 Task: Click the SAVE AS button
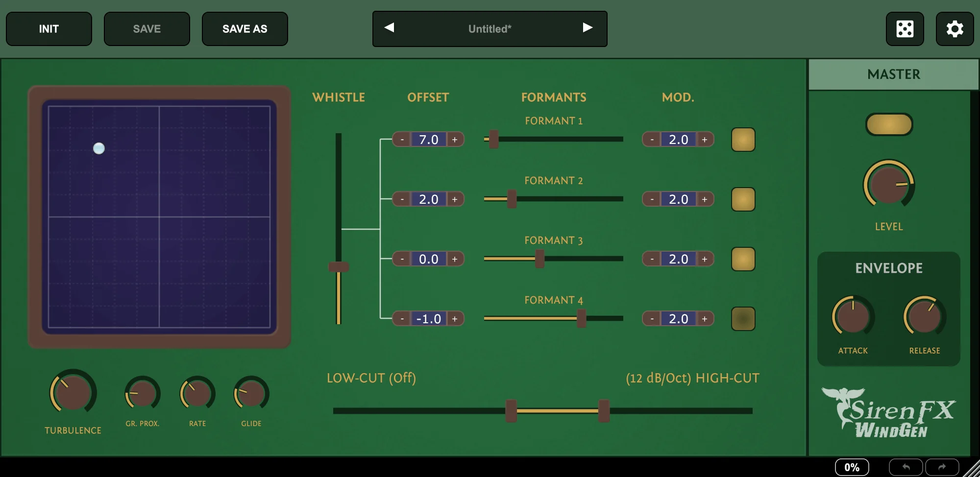coord(245,29)
